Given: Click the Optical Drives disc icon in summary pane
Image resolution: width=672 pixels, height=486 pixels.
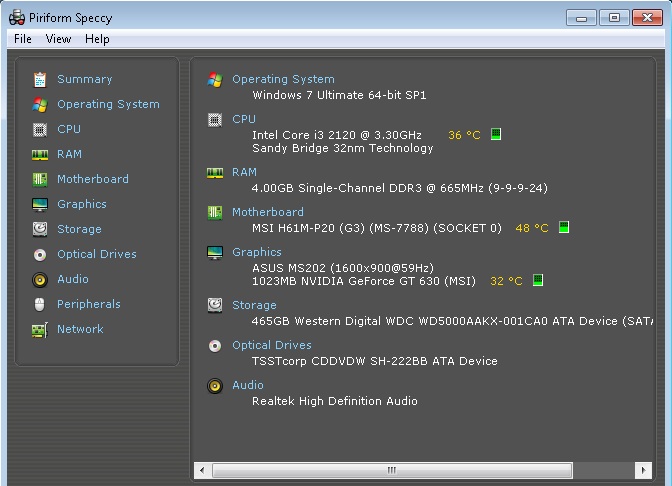Looking at the screenshot, I should (215, 345).
